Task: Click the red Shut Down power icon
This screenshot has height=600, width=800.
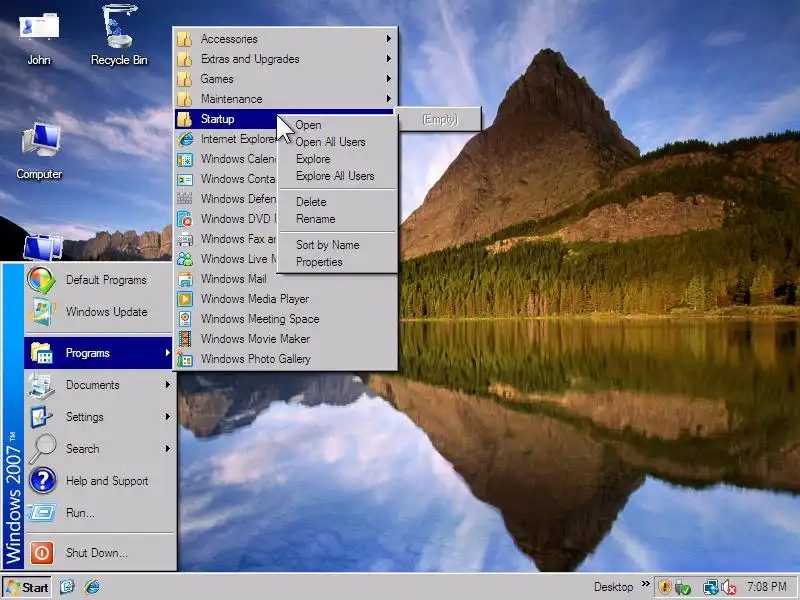Action: (x=41, y=553)
